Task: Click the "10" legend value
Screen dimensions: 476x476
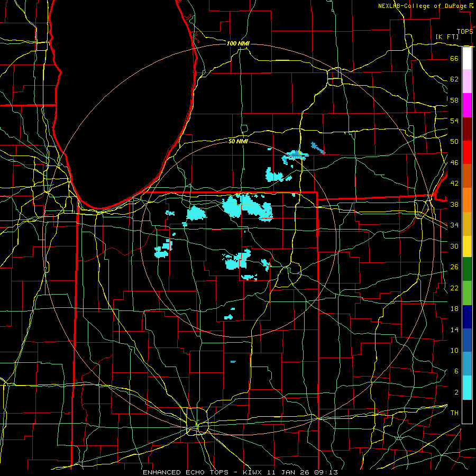Action: (454, 351)
